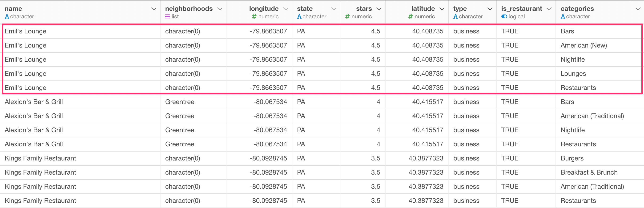Click Alexion's Bar & Grill name in Bars row
This screenshot has width=644, height=208.
pos(34,102)
